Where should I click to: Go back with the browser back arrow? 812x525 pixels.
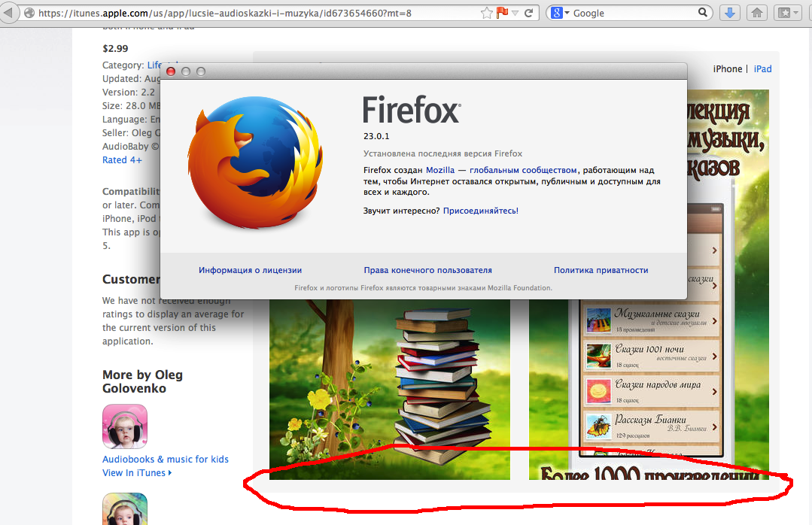[x=8, y=13]
